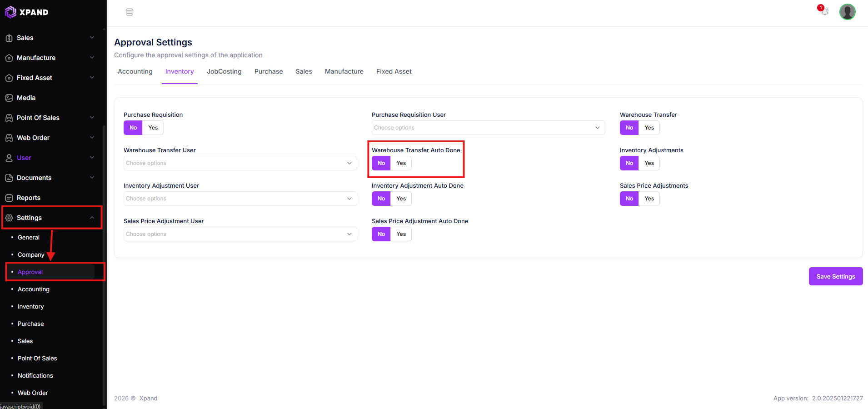This screenshot has height=409, width=868.
Task: Set Sales Price Adjustments to Yes
Action: tap(649, 199)
